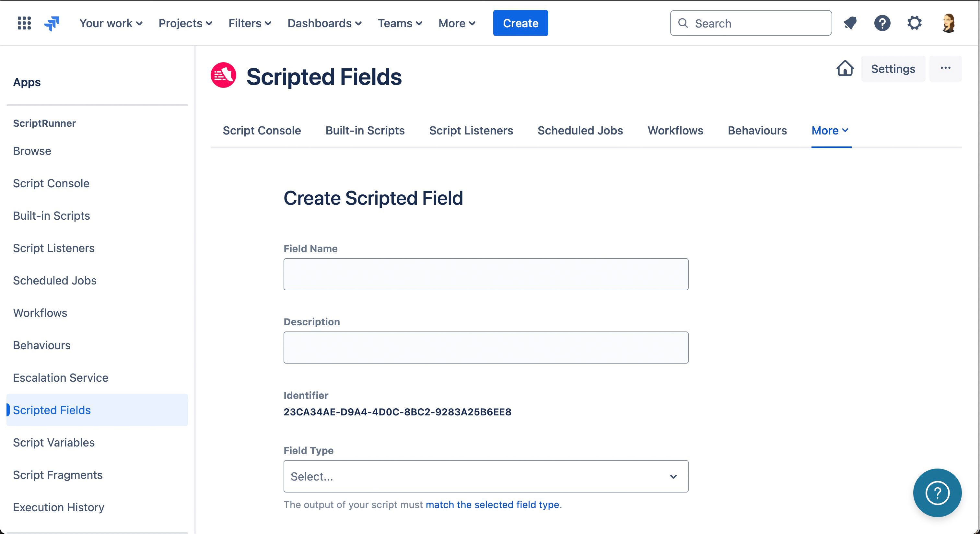Click the ScriptRunner home icon
This screenshot has width=980, height=534.
pos(845,68)
